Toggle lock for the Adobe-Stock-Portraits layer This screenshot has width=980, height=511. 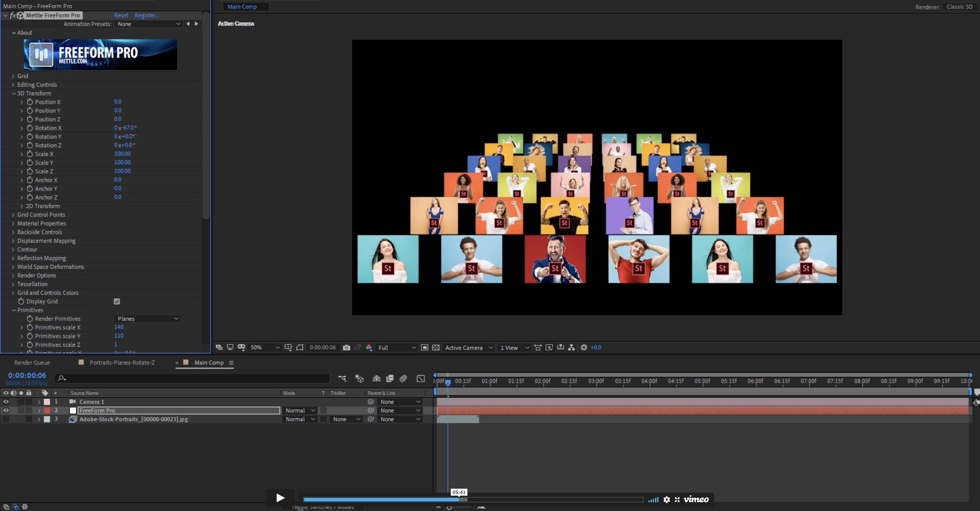(x=28, y=419)
